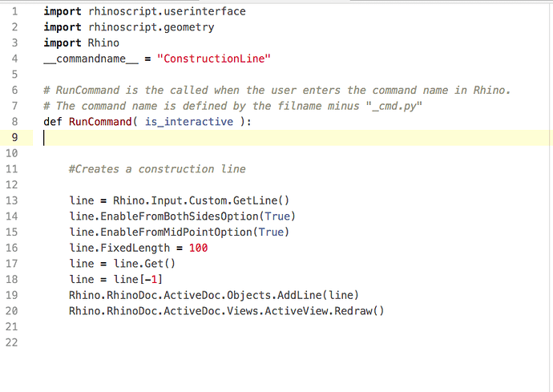The height and width of the screenshot is (392, 553).
Task: Click on 'rhinoscript.userinterface' import text
Action: click(x=167, y=12)
